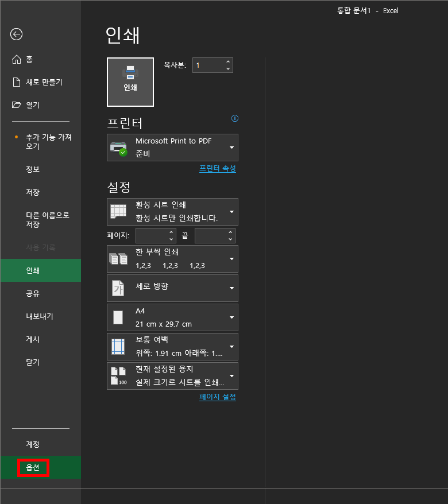
Task: Open 추가 기능 가져오기 in the sidebar
Action: [x=41, y=142]
